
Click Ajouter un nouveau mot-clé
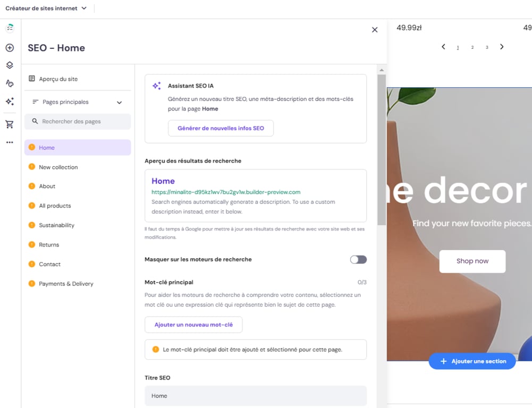coord(193,324)
